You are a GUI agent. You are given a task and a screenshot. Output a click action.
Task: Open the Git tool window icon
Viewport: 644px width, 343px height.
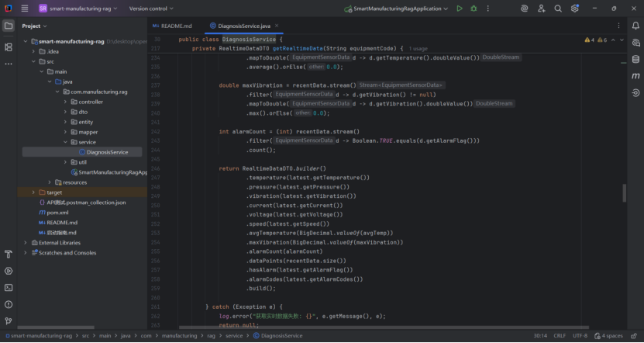[9, 321]
